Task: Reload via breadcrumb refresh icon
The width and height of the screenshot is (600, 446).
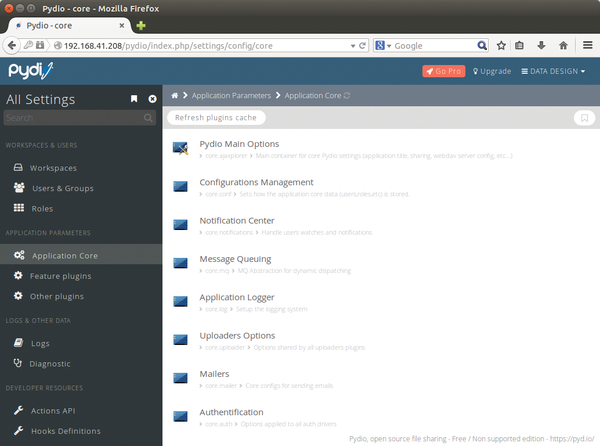Action: 347,95
